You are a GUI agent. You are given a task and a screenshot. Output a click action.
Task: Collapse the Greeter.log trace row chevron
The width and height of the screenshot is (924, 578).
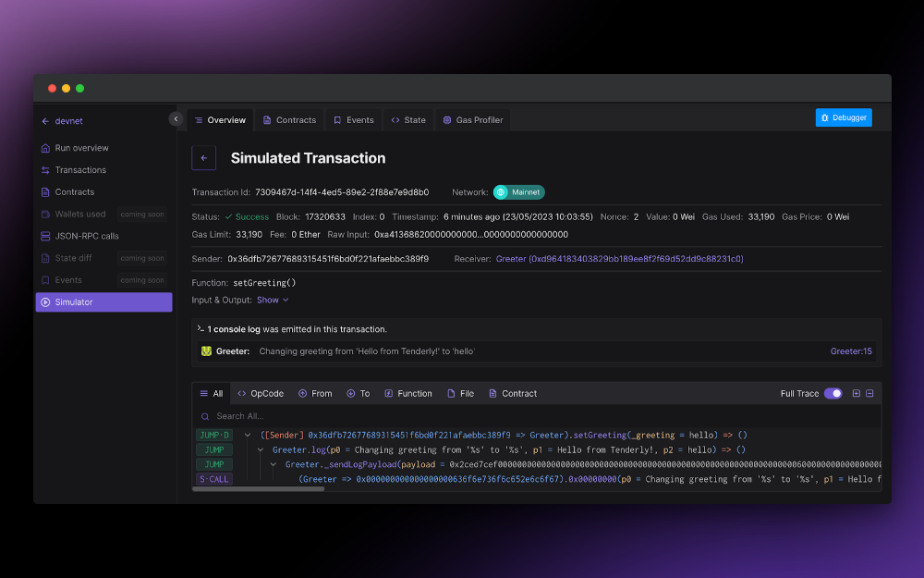260,450
